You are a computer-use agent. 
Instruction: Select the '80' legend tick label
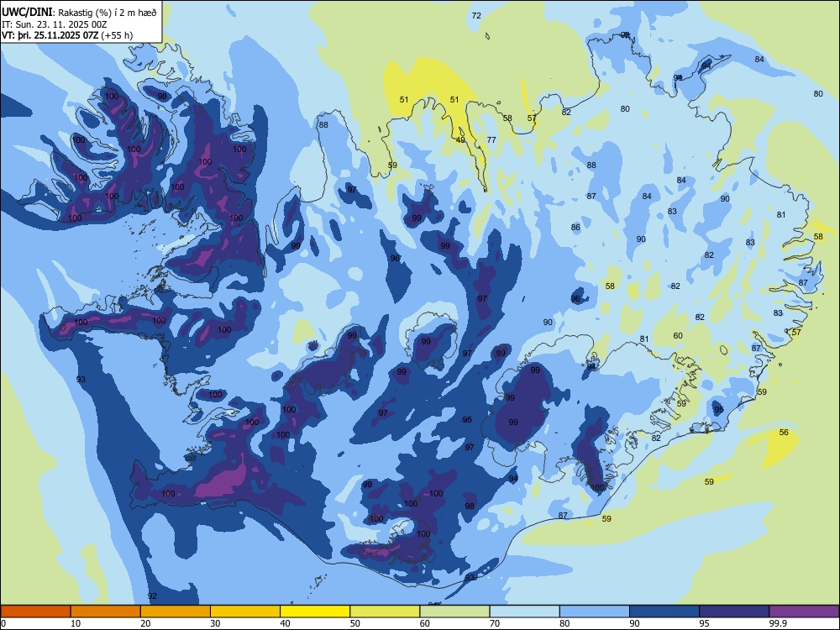coord(565,623)
